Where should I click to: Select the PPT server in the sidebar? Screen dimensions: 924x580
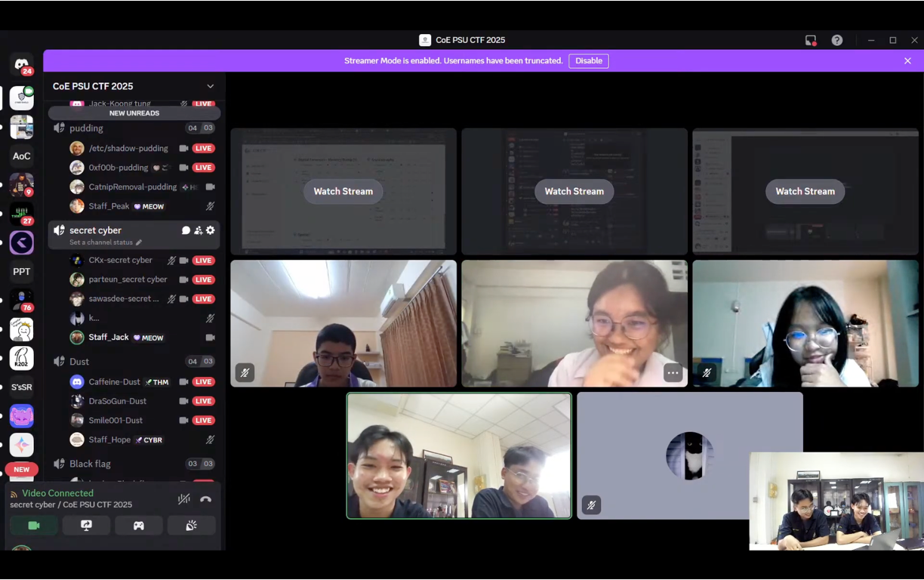pos(21,272)
